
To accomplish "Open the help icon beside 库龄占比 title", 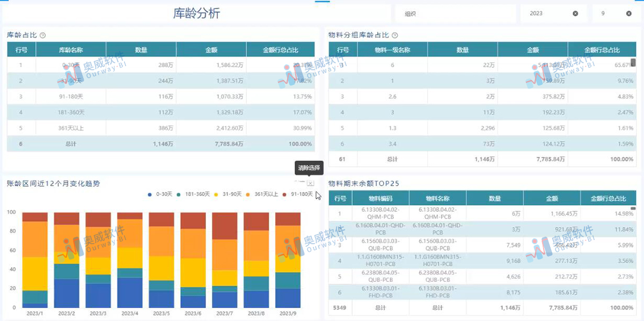I will pos(42,34).
